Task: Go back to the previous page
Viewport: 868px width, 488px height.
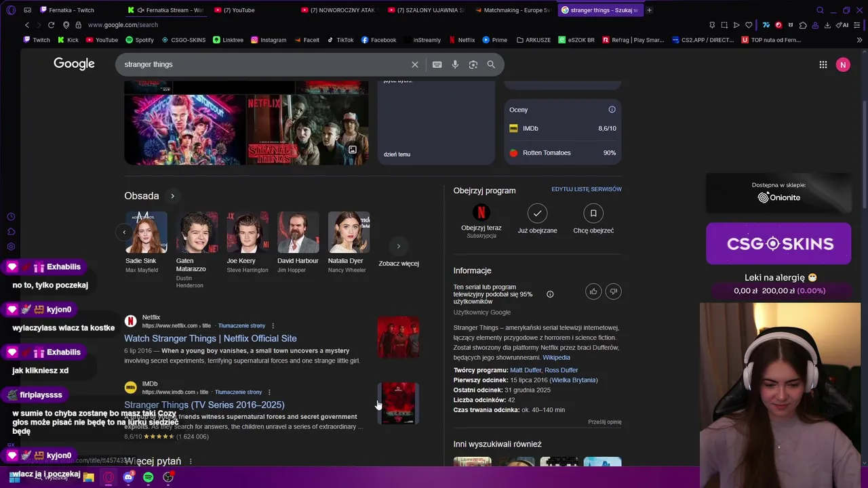Action: 27,25
